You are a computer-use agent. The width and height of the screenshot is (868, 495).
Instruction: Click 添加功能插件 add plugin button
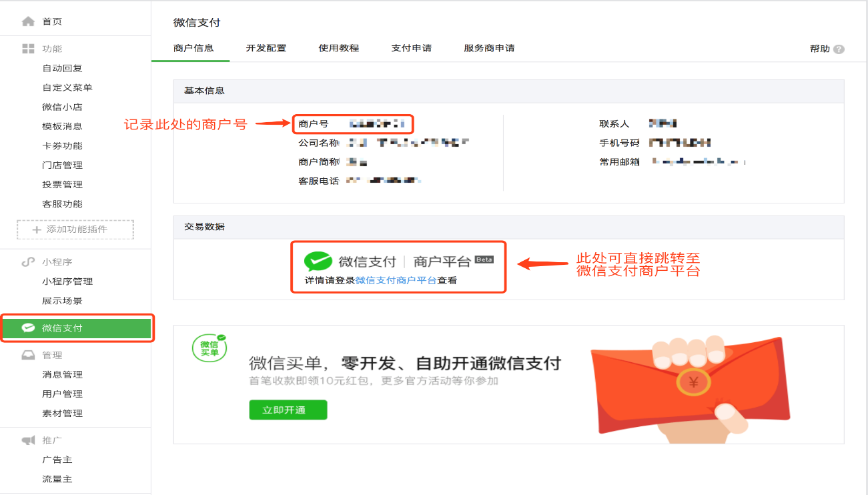click(x=75, y=229)
